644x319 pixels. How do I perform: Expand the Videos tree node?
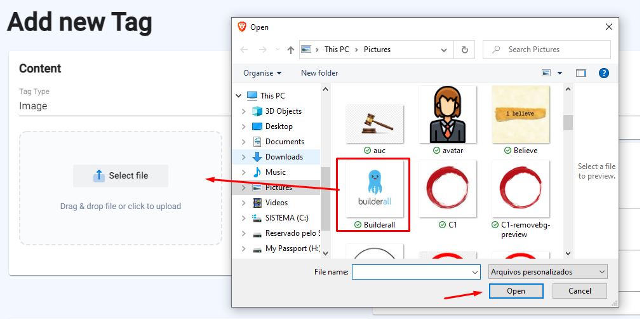(243, 202)
